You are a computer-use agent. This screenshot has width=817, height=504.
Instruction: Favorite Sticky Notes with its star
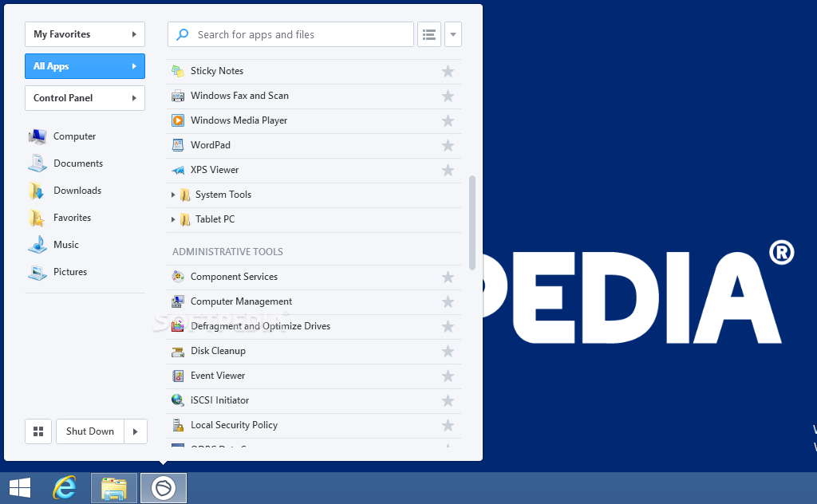coord(448,71)
